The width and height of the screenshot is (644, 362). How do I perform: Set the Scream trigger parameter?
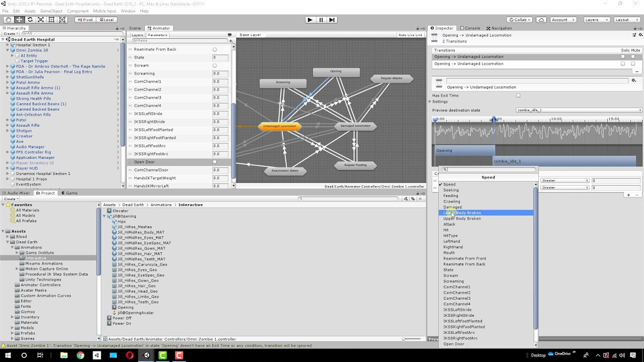(x=215, y=65)
